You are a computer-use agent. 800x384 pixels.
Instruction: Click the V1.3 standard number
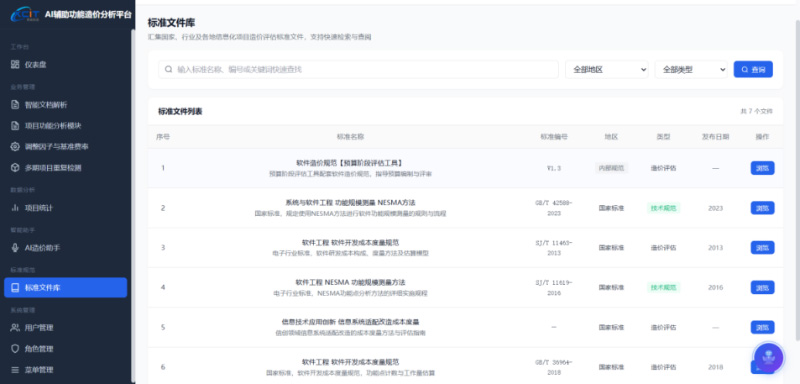(x=554, y=168)
